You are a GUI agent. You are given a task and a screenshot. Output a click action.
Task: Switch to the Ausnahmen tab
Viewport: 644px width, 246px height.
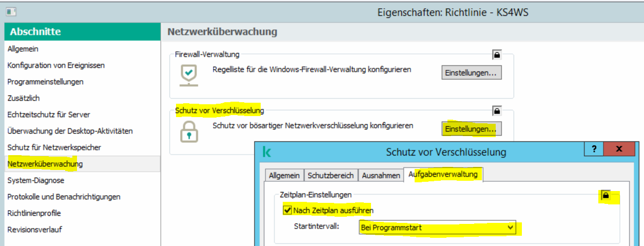(381, 175)
